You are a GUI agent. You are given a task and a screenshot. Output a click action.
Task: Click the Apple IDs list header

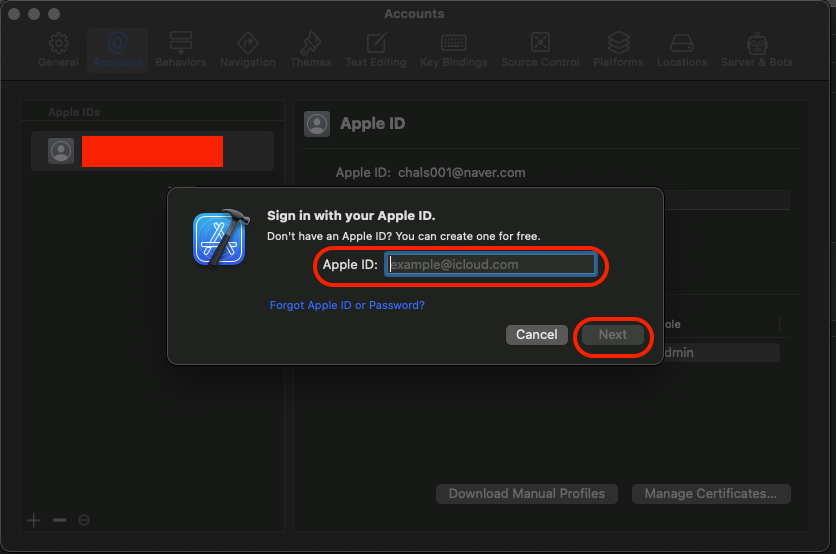[74, 112]
